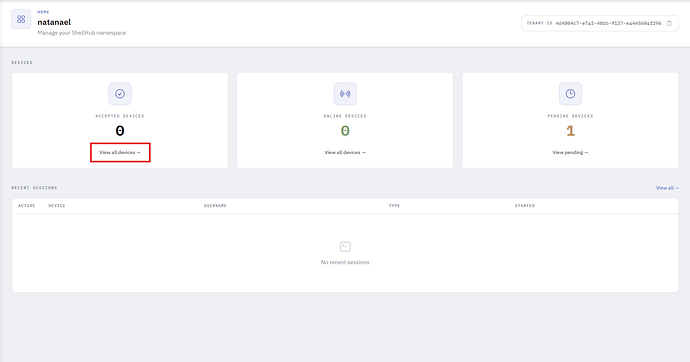Open the View pending link
The image size is (690, 362).
pyautogui.click(x=570, y=153)
